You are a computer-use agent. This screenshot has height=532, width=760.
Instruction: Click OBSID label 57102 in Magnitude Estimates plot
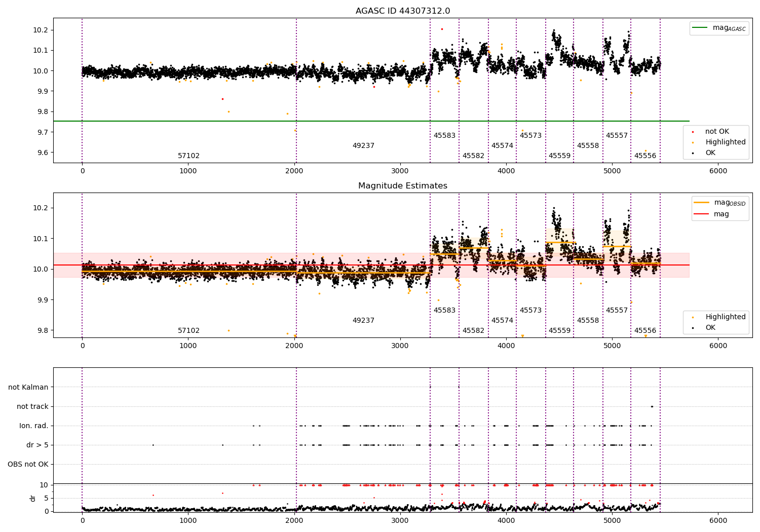(x=188, y=331)
